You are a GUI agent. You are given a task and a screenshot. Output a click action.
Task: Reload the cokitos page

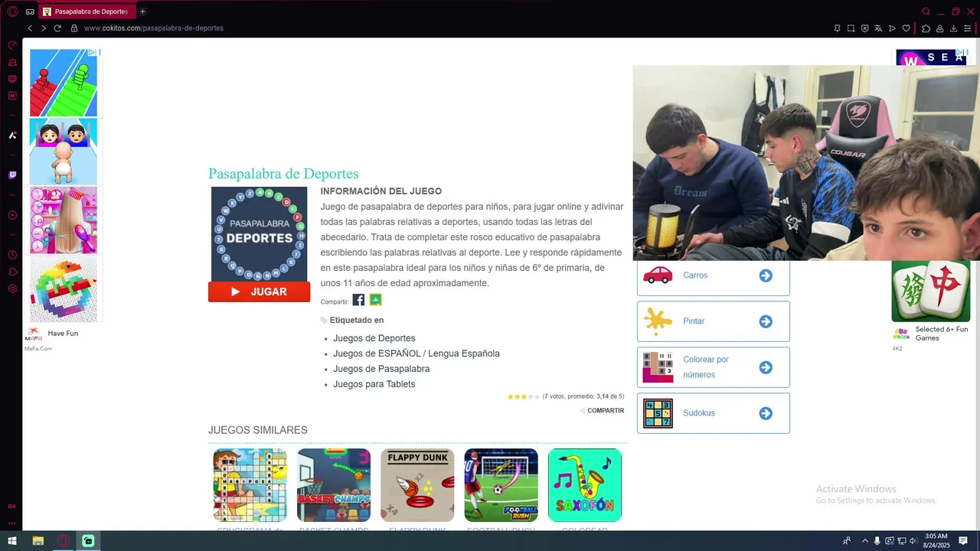[x=57, y=28]
